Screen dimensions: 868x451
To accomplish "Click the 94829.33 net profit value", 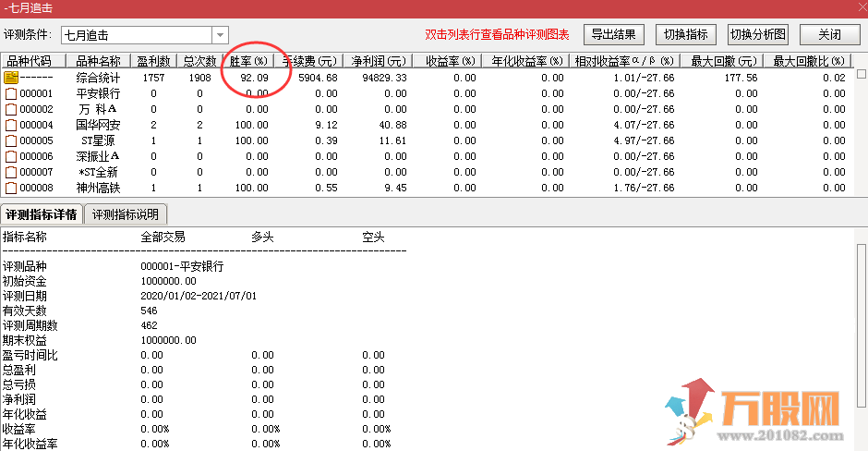I will pyautogui.click(x=384, y=78).
